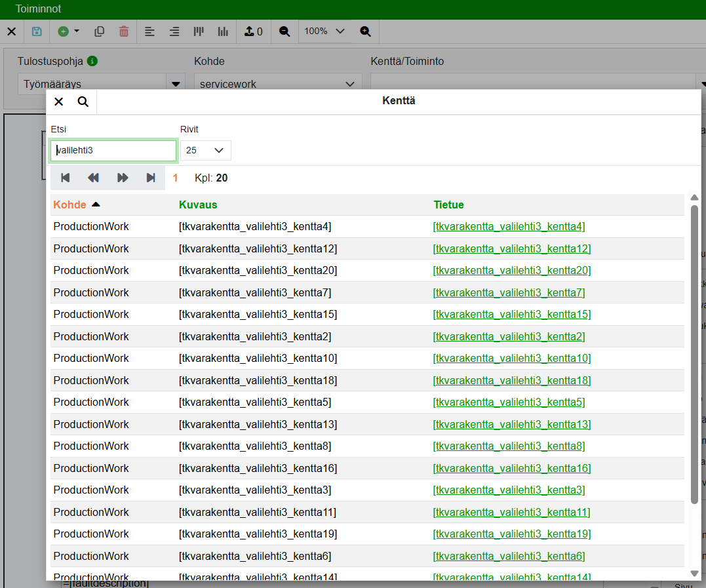Advance to next page with double-right arrows
This screenshot has height=588, width=706.
(123, 178)
